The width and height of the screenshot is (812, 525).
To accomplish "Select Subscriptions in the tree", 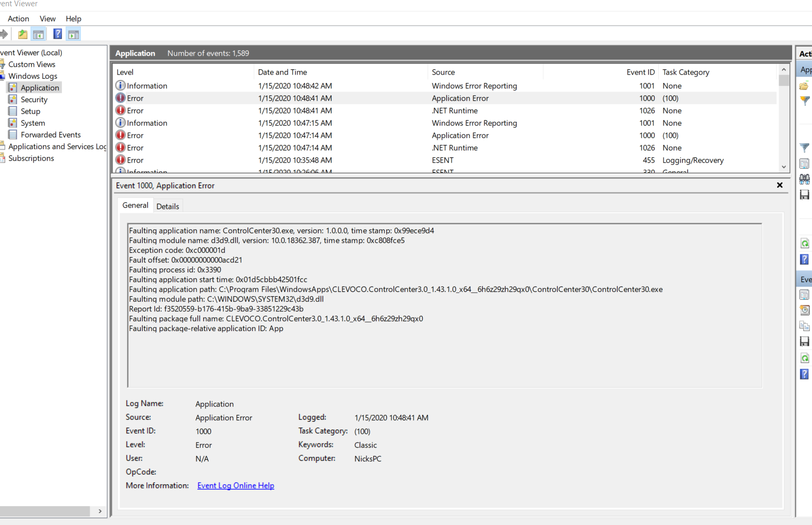I will click(31, 158).
